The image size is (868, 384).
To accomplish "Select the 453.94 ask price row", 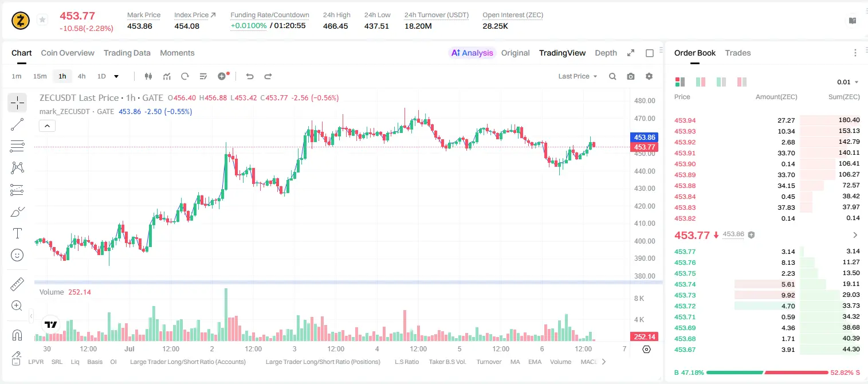I will (767, 120).
